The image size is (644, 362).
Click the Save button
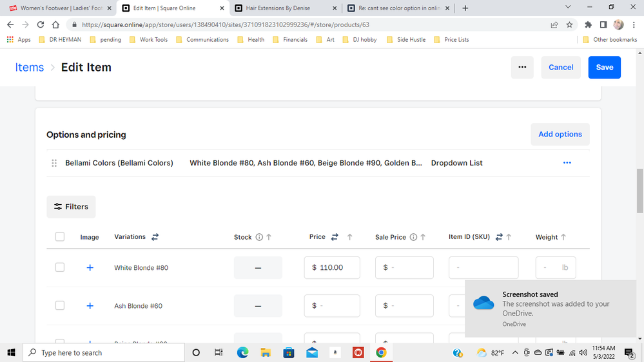pyautogui.click(x=604, y=68)
